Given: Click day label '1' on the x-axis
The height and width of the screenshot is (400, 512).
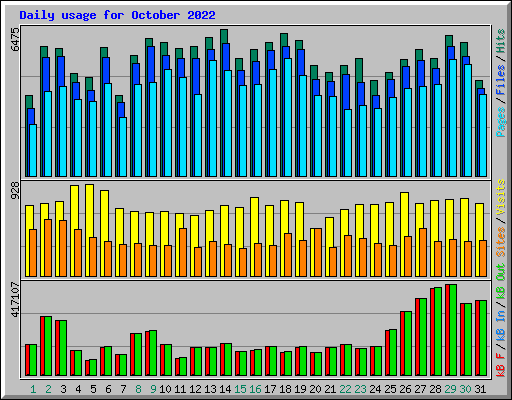Looking at the screenshot, I should pos(33,389).
